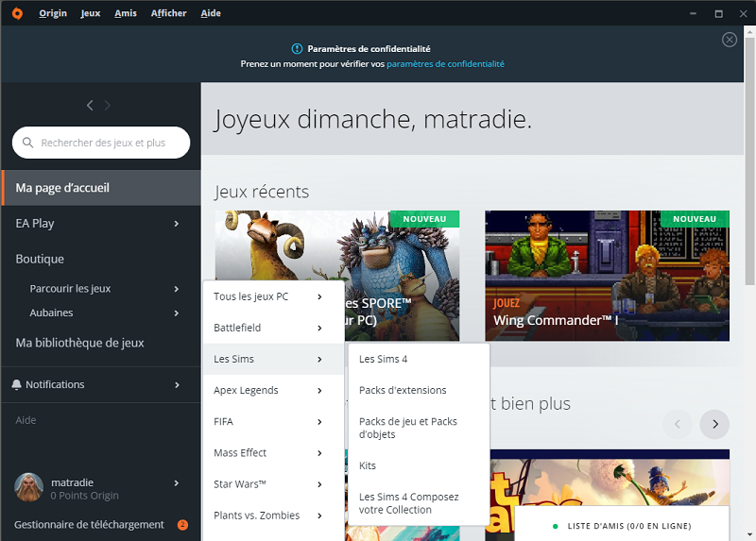Open Gestionnaire de téléchargement
Viewport: 756px width, 541px height.
point(89,525)
